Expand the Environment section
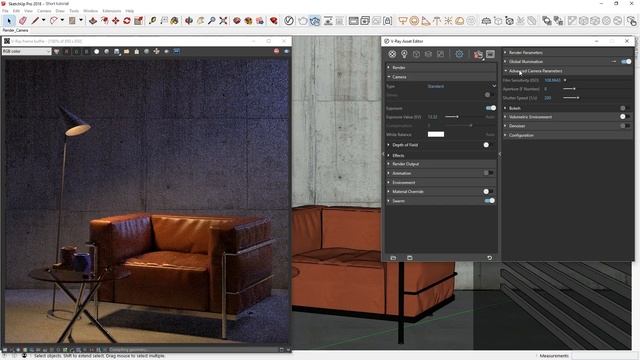This screenshot has height=360, width=640. (441, 182)
